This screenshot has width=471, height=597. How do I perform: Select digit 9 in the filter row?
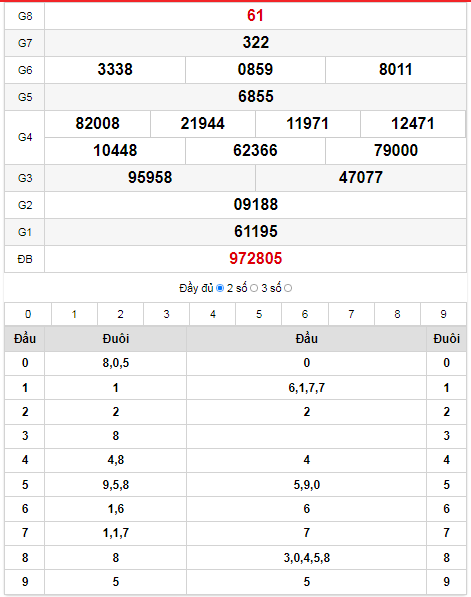[443, 314]
